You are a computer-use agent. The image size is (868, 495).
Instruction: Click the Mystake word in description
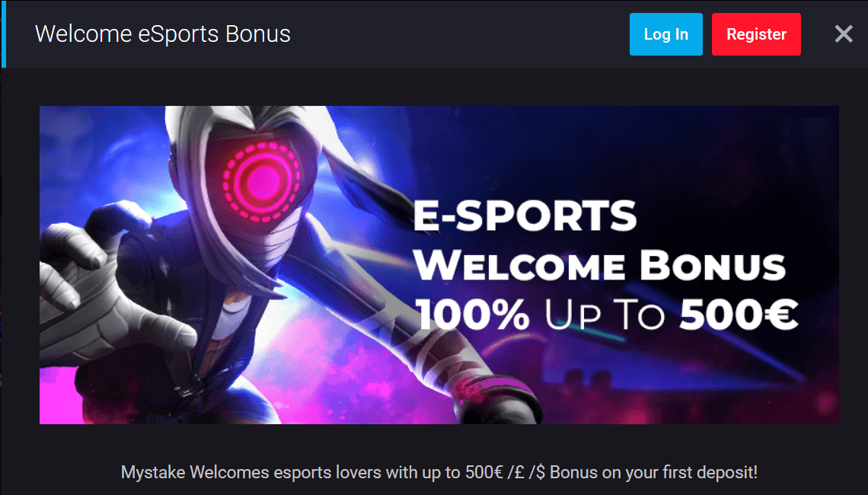[153, 472]
